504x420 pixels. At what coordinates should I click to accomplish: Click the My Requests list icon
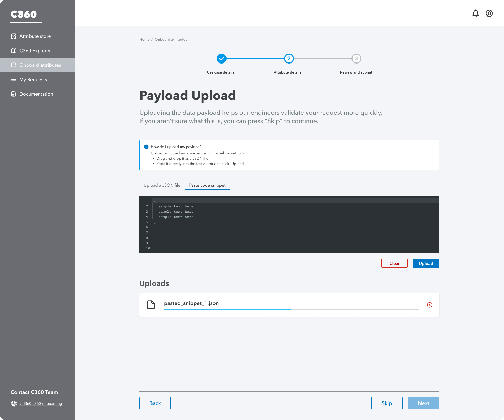pyautogui.click(x=14, y=80)
